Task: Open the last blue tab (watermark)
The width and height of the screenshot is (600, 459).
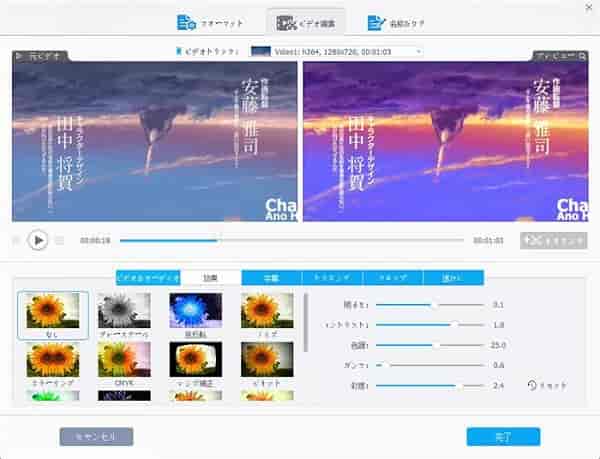Action: coord(453,278)
